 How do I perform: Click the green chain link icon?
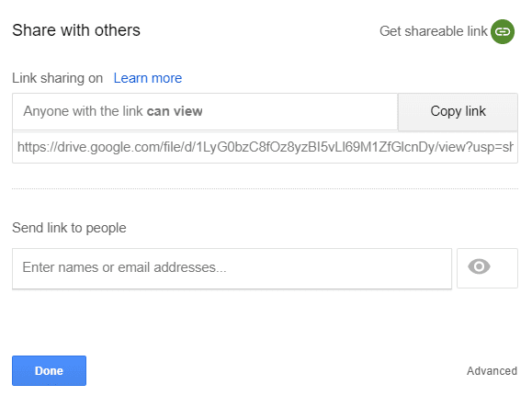503,31
